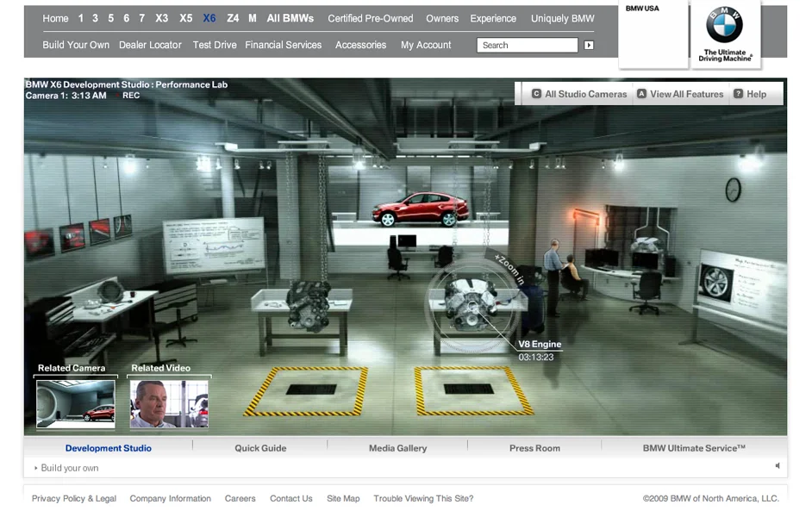Image resolution: width=812 pixels, height=517 pixels.
Task: Open Privacy Policy & Legal link
Action: 74,498
